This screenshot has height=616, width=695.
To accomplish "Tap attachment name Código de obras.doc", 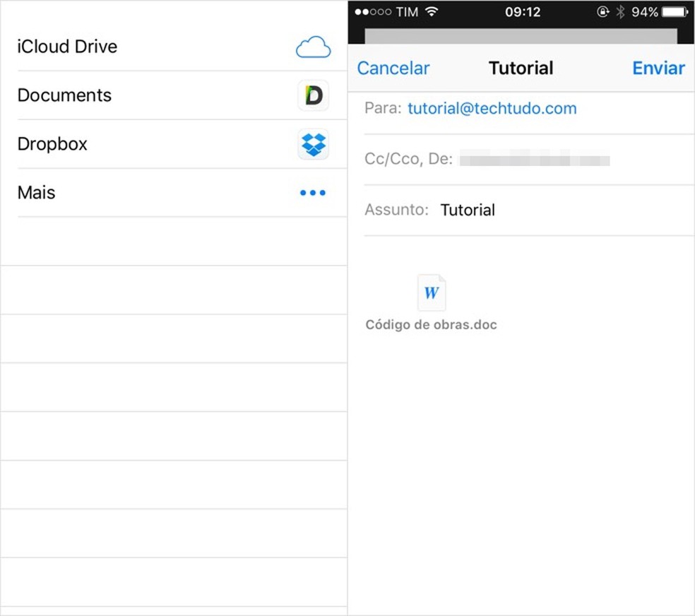I will pos(432,325).
